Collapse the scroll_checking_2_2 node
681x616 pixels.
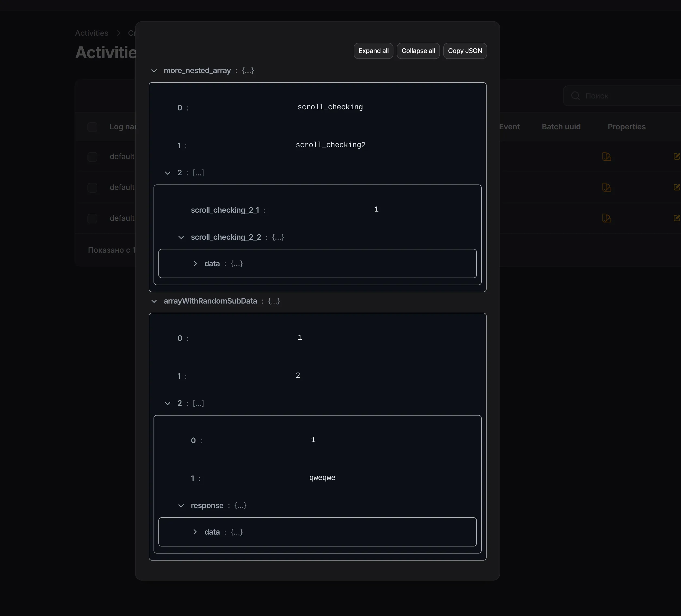click(x=181, y=238)
